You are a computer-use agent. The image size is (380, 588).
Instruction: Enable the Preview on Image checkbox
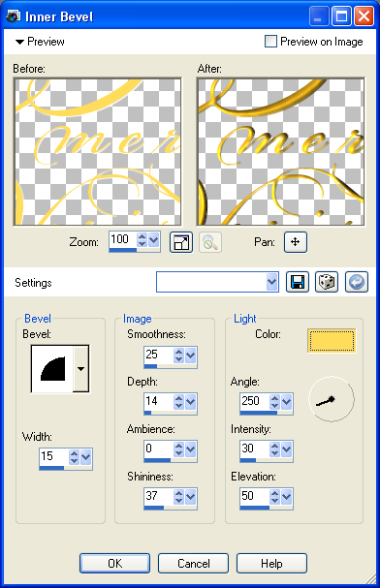pyautogui.click(x=270, y=42)
